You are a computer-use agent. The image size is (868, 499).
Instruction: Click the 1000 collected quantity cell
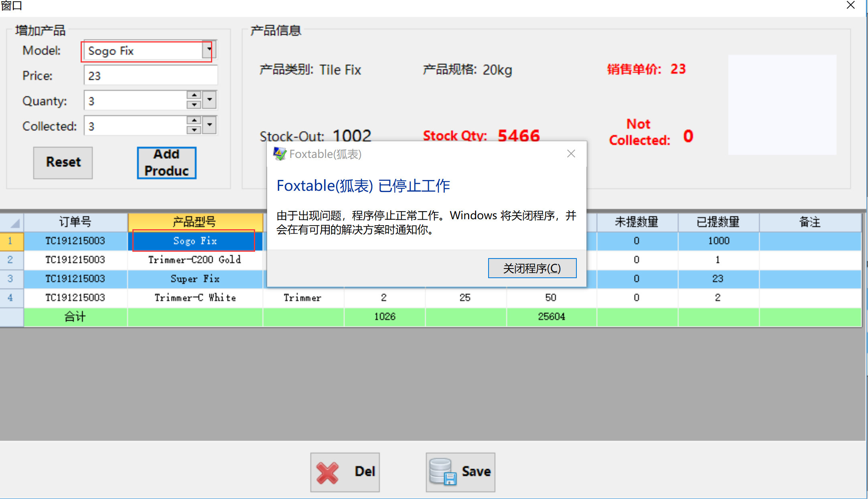pos(718,241)
